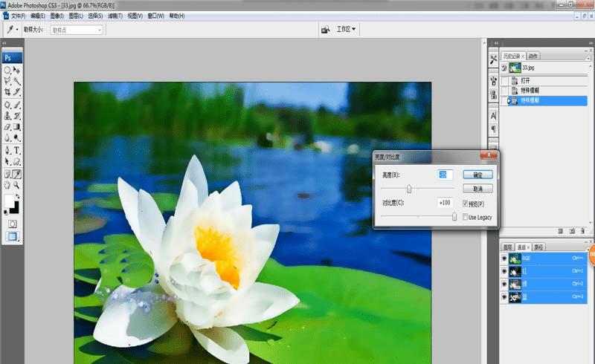The height and width of the screenshot is (364, 595).
Task: Toggle Quick Mask mode
Action: pyautogui.click(x=12, y=224)
